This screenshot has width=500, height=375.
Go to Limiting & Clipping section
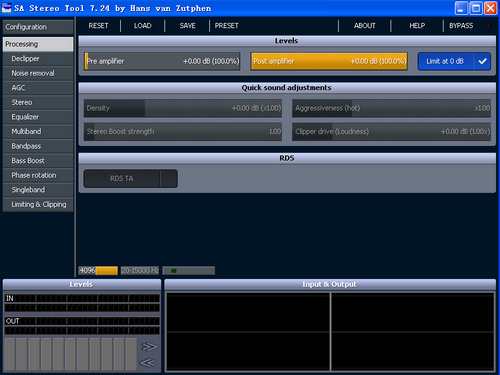[38, 204]
